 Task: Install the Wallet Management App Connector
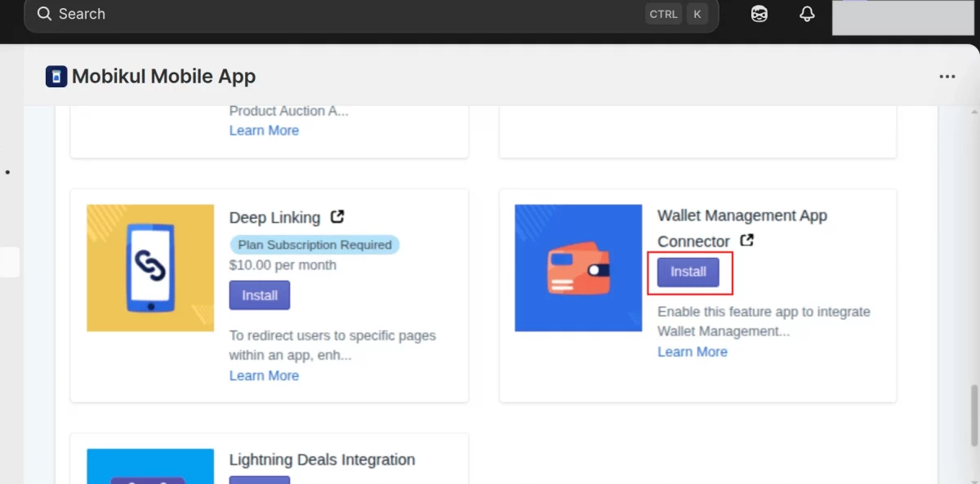(688, 272)
